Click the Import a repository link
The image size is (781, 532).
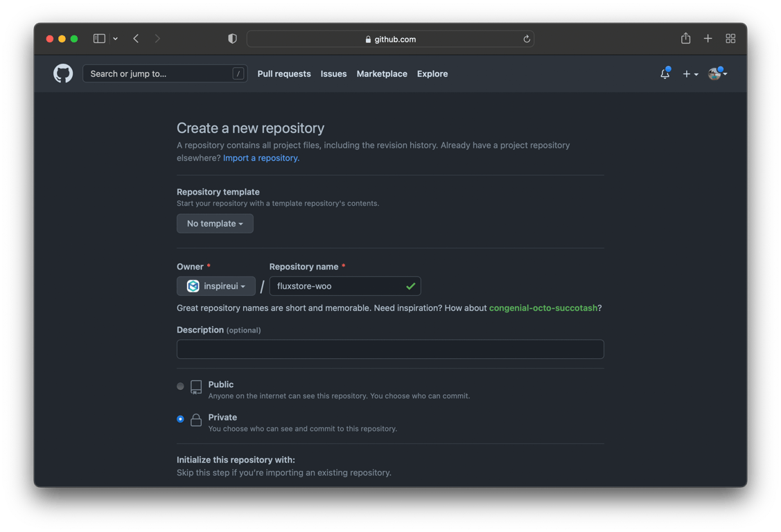pyautogui.click(x=261, y=158)
